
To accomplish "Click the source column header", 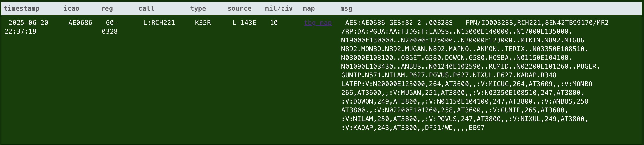I will coord(240,9).
